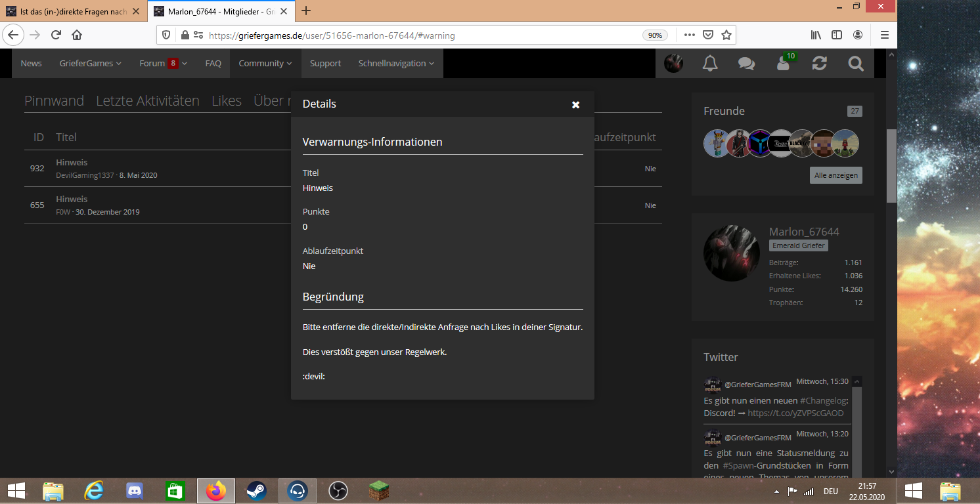Image resolution: width=980 pixels, height=504 pixels.
Task: Click the page vertical scrollbar thumb
Action: click(891, 165)
